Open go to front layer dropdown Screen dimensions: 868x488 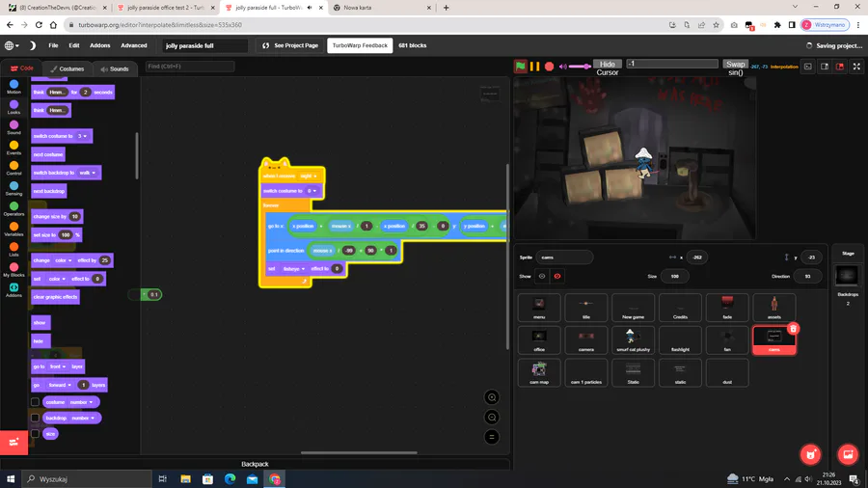point(57,366)
